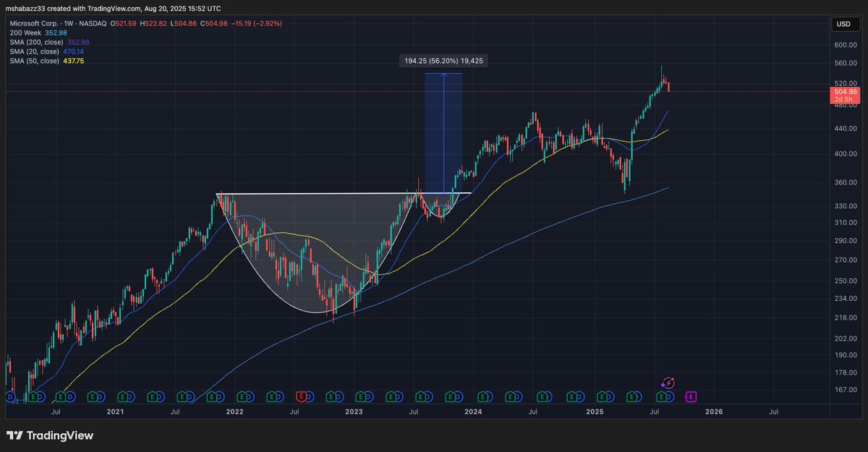Image resolution: width=868 pixels, height=452 pixels.
Task: Click the 560.00 price axis label
Action: tap(845, 64)
